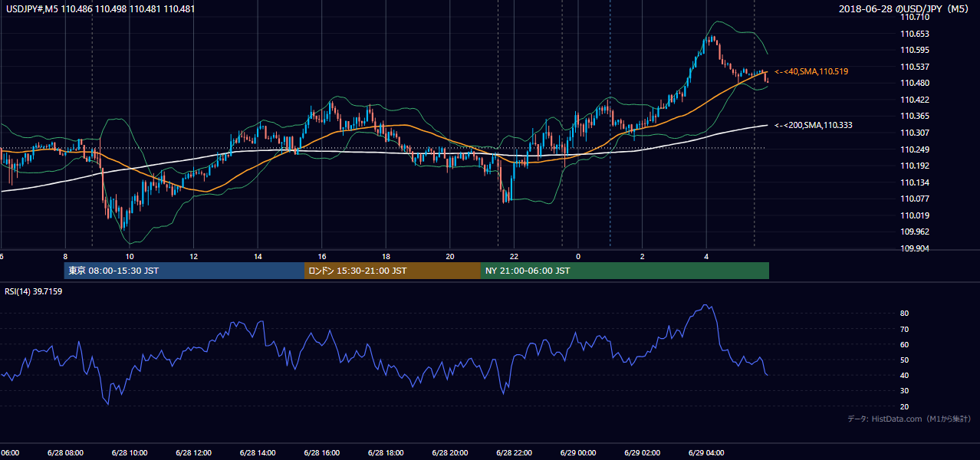Click hour tick 18 on main chart axis
This screenshot has height=460, width=980.
[x=386, y=256]
